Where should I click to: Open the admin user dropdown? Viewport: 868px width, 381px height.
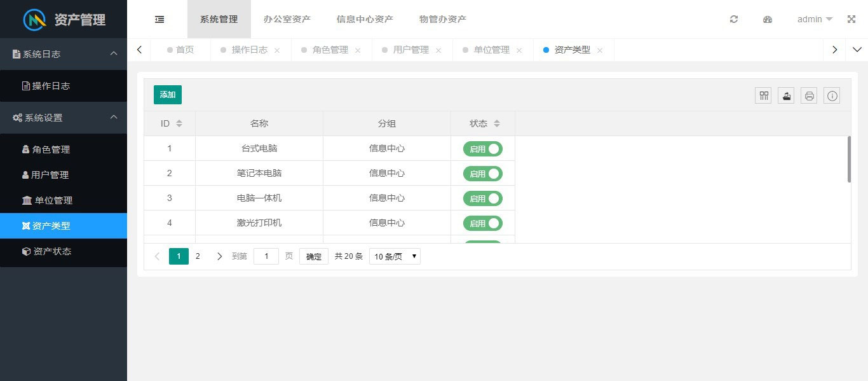(815, 19)
